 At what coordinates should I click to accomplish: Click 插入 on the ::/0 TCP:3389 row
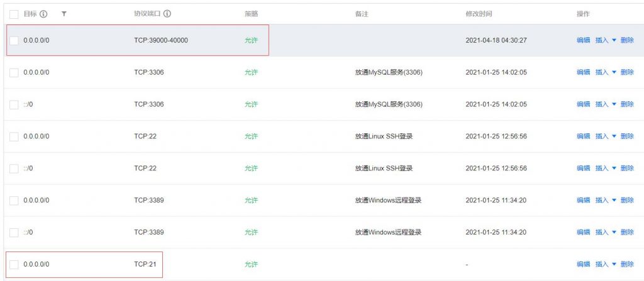coord(602,233)
